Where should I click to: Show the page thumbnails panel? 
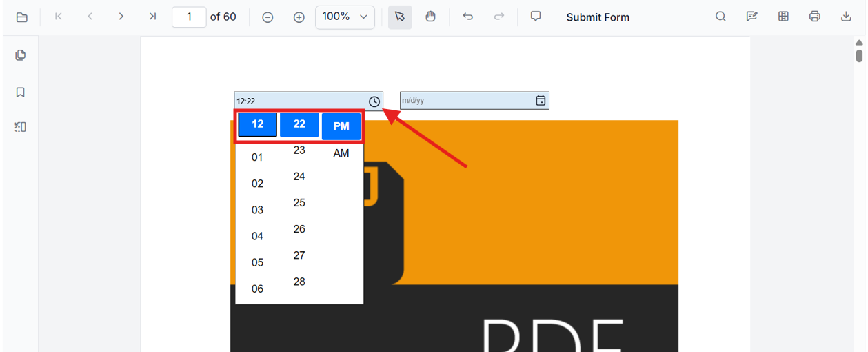(x=21, y=55)
